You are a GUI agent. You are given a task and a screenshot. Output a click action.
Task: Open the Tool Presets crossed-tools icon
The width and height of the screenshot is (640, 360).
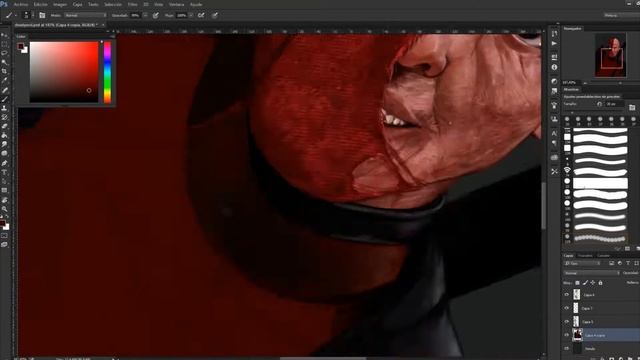[554, 171]
